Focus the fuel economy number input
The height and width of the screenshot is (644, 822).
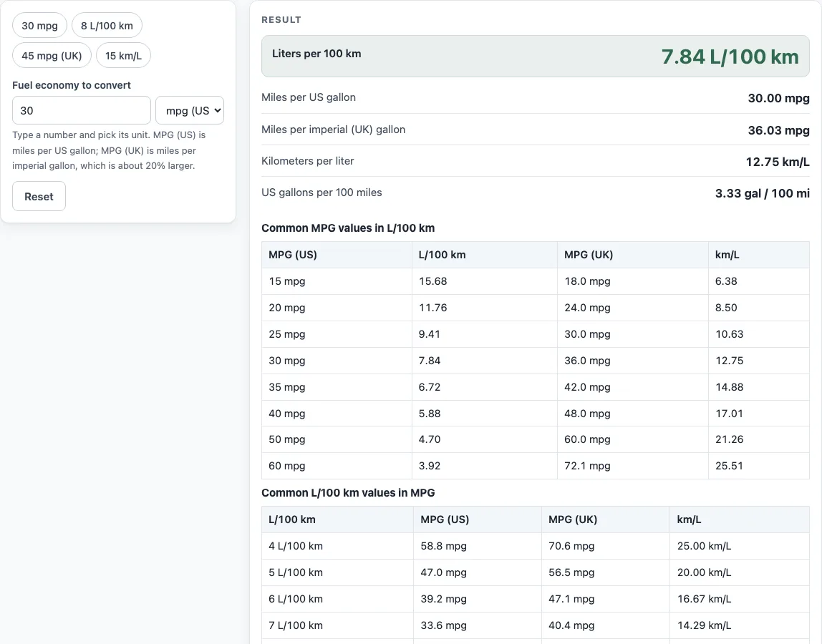click(82, 111)
